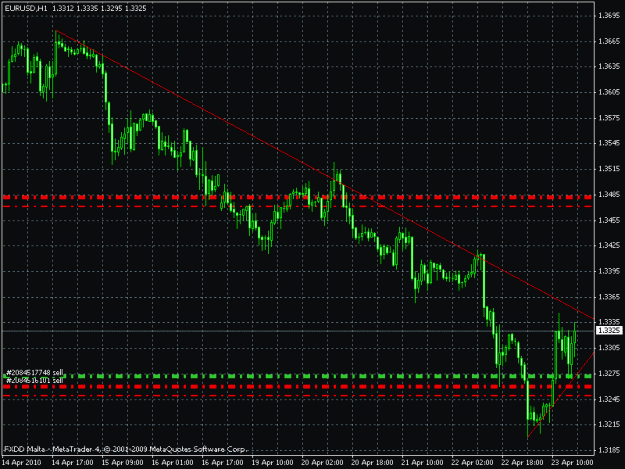Click the 1.3275 price scale label

pos(609,373)
